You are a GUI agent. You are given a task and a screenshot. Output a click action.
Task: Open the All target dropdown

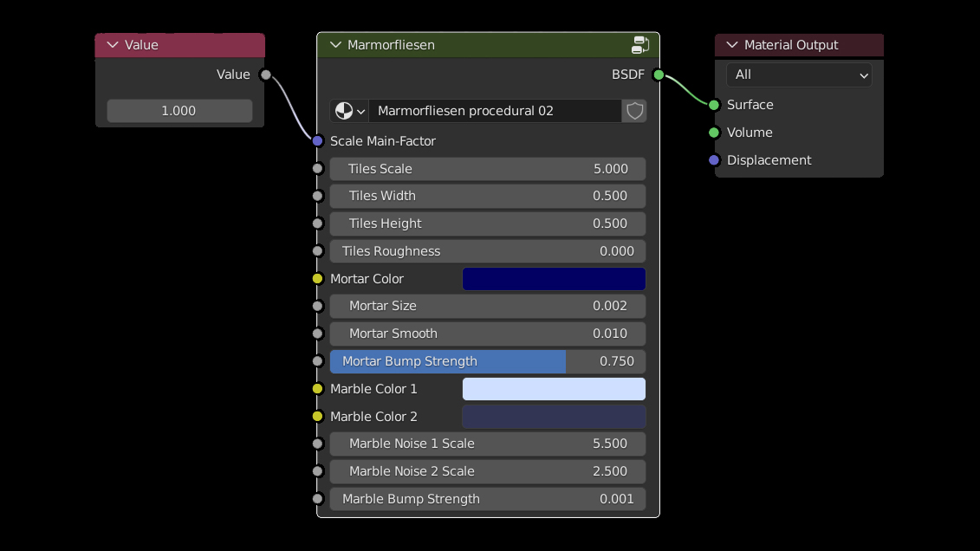(x=798, y=75)
